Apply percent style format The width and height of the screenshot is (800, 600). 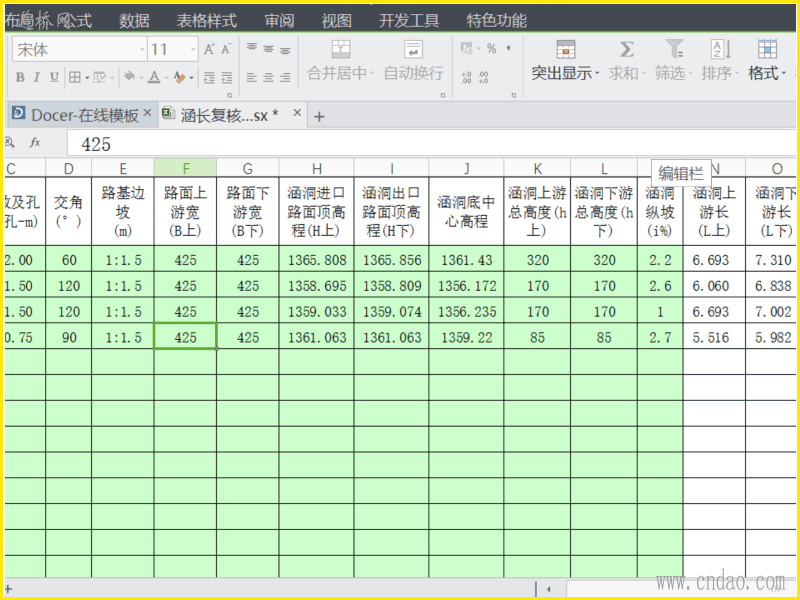tap(491, 48)
